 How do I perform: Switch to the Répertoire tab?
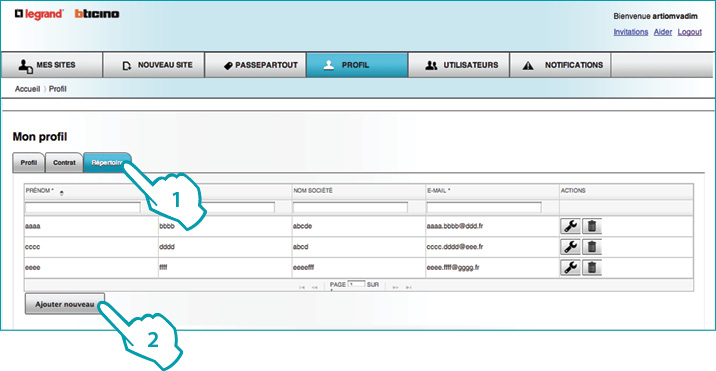point(107,163)
